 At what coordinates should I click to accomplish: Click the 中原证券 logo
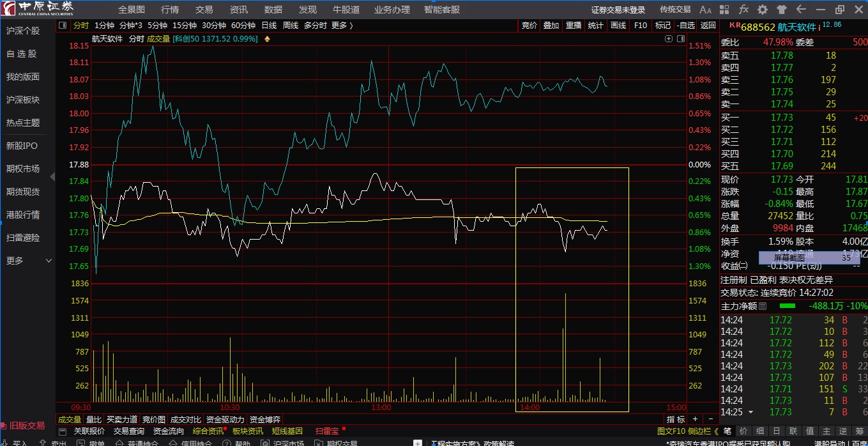point(38,8)
